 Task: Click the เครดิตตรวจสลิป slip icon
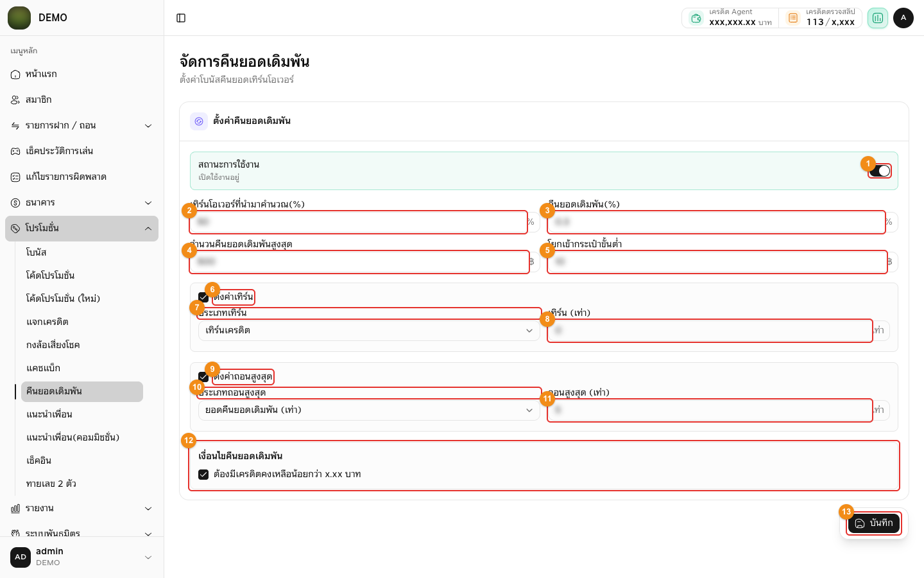(793, 19)
